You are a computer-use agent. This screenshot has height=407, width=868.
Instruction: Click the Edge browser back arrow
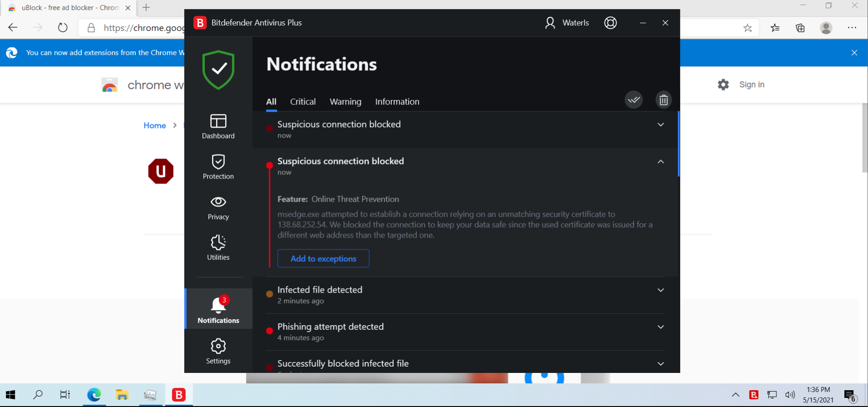coord(13,28)
